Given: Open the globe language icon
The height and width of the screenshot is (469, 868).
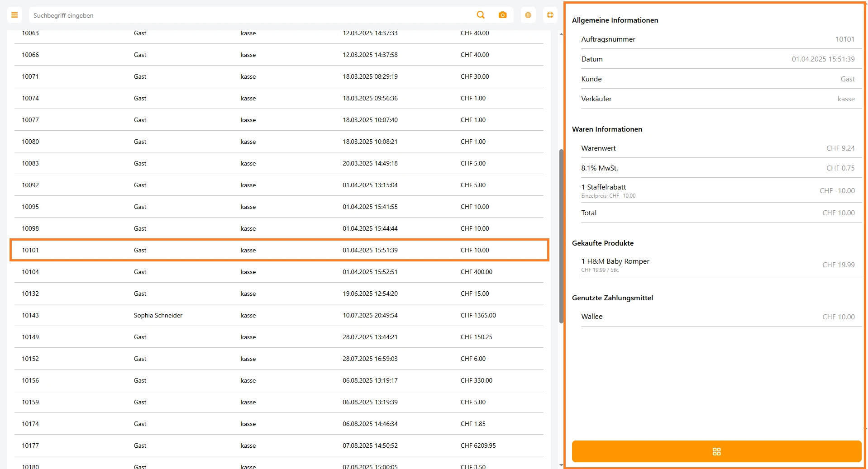Looking at the screenshot, I should coord(528,15).
